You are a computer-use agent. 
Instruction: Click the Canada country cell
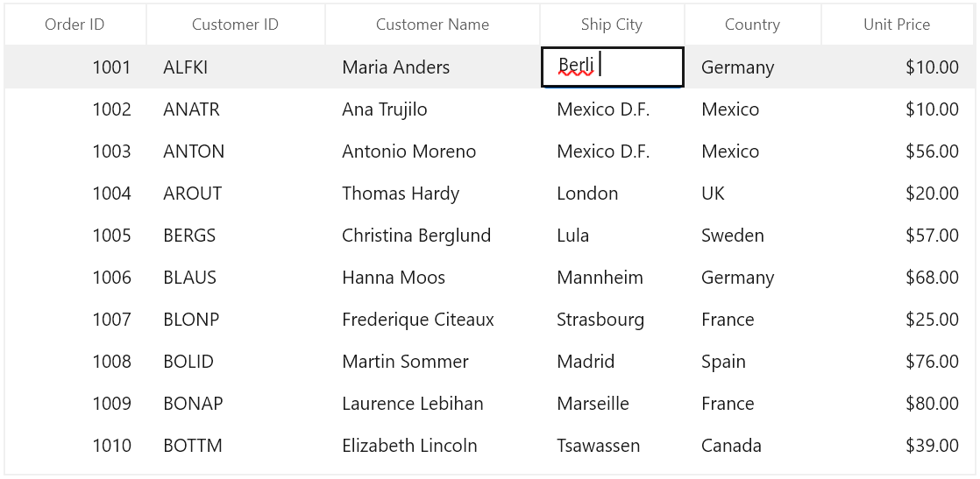731,446
